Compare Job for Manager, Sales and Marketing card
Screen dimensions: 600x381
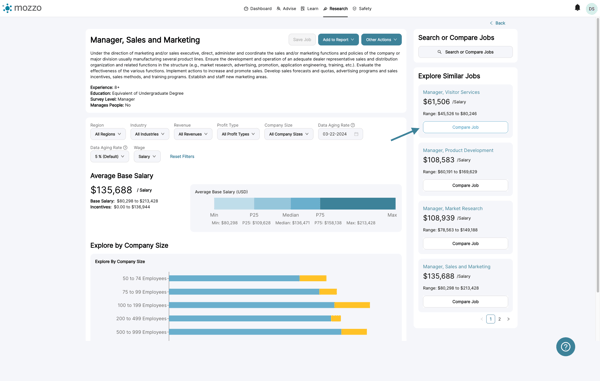[x=465, y=302]
